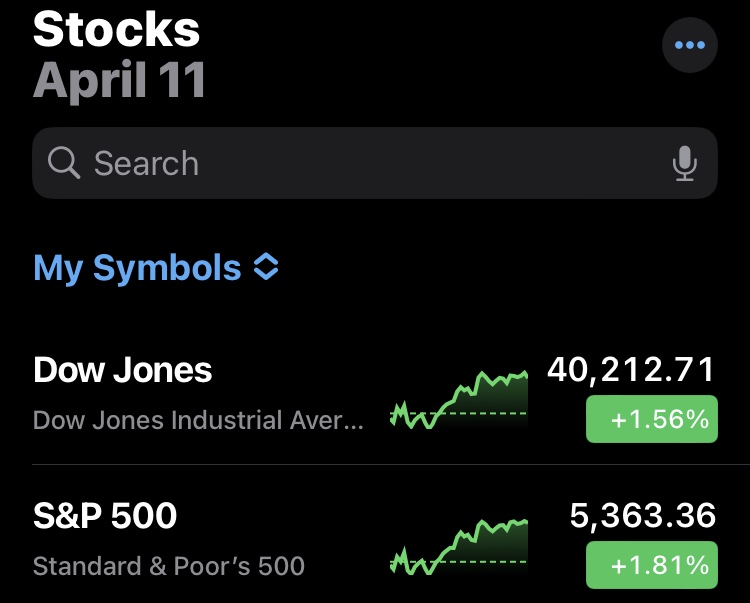The image size is (750, 603).
Task: Select the S&P 500 ticker name
Action: [x=105, y=515]
